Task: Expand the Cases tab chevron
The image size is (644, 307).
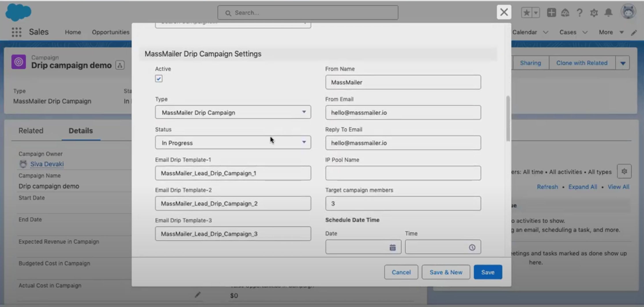Action: click(585, 32)
